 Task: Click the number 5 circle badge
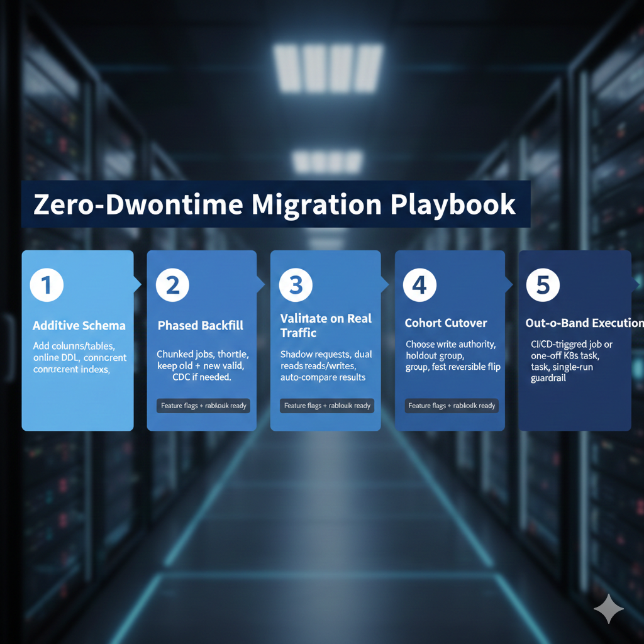(x=543, y=285)
